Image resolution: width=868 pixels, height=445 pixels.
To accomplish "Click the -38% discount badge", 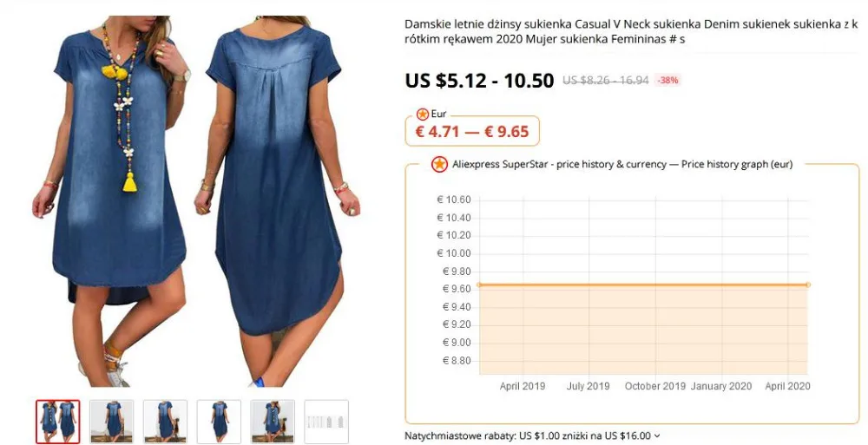I will pos(667,81).
